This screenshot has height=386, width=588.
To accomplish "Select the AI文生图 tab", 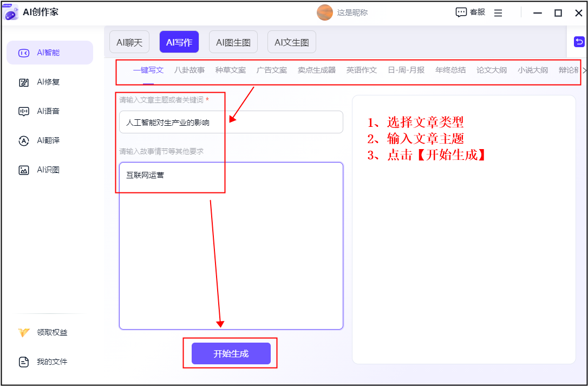I will (291, 42).
